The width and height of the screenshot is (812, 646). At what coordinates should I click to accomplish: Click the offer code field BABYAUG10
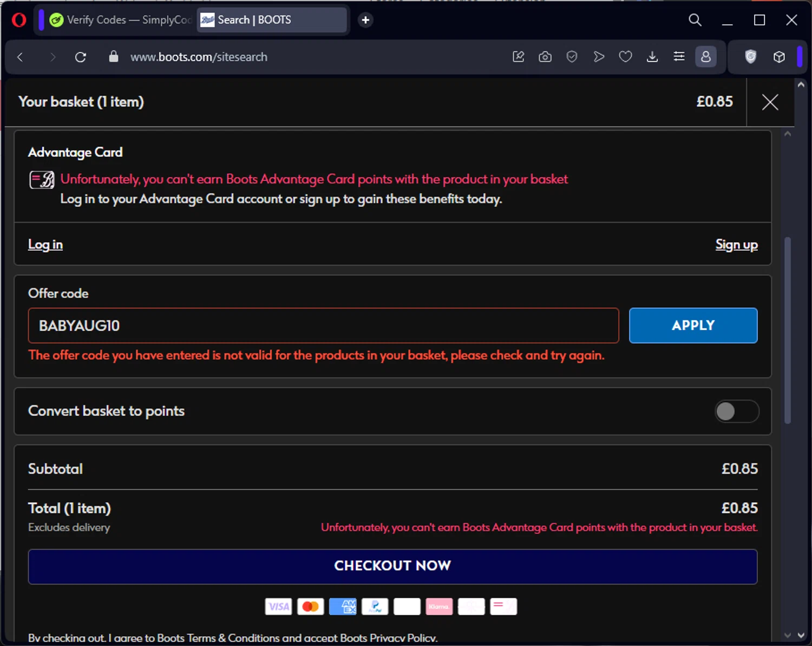pos(323,325)
